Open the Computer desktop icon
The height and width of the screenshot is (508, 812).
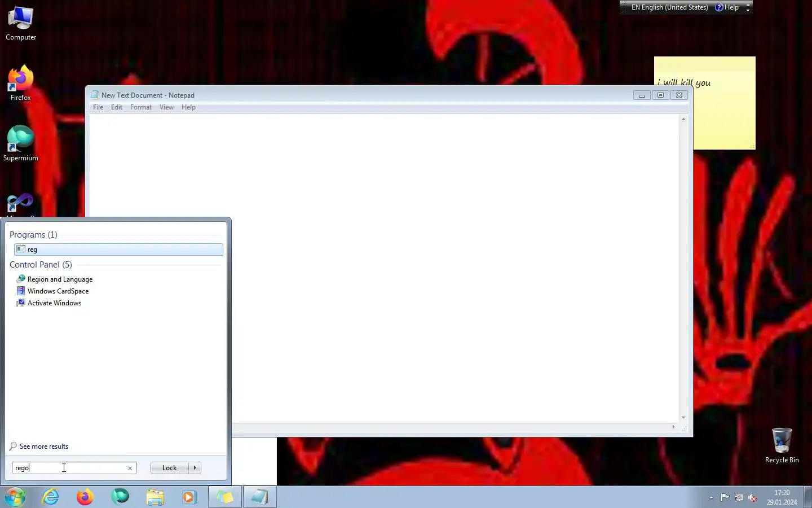coord(21,23)
